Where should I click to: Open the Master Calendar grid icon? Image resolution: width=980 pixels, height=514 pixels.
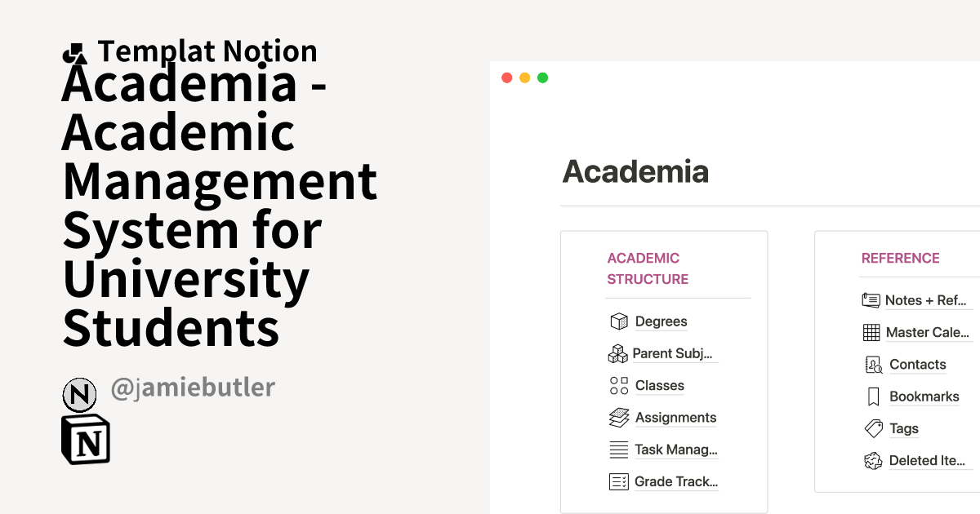[x=870, y=332]
